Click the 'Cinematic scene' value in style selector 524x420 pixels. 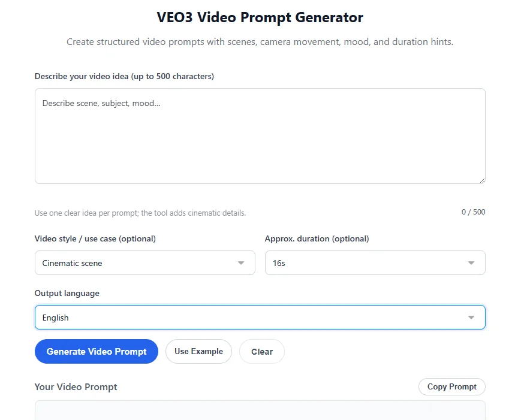(x=71, y=262)
